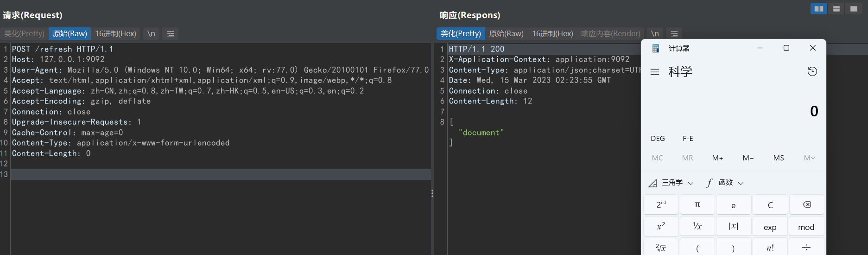Switch response view to 原始(Raw) tab

(x=507, y=33)
